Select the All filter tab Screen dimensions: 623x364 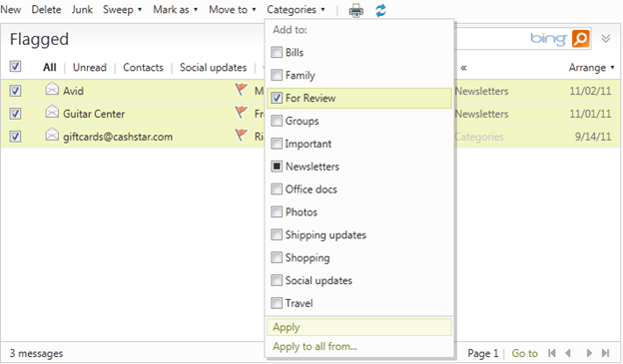point(49,68)
